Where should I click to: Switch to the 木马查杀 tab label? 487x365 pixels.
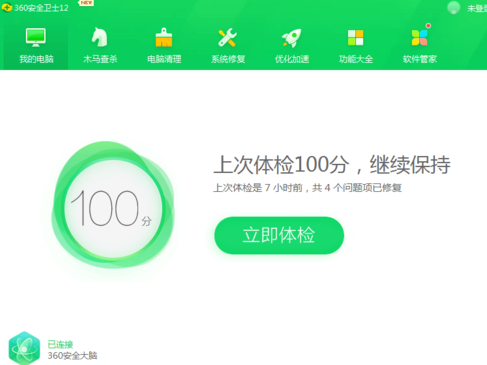click(x=100, y=59)
